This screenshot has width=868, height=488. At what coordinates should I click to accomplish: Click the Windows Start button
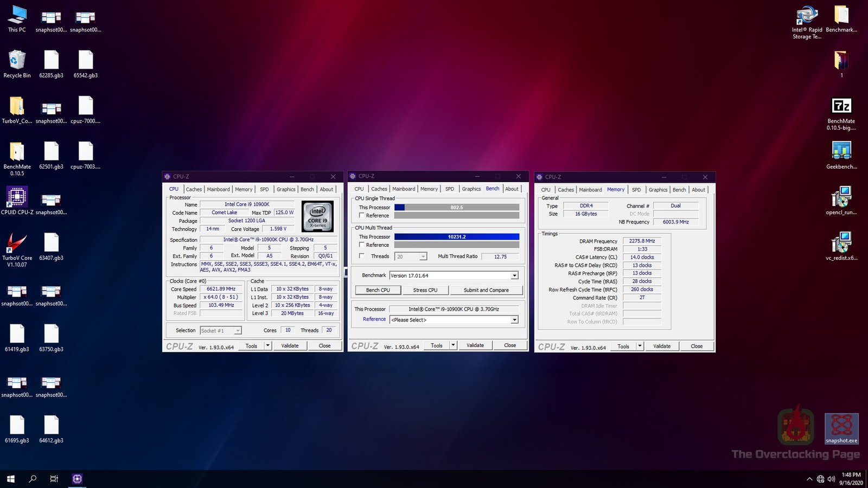[x=10, y=479]
